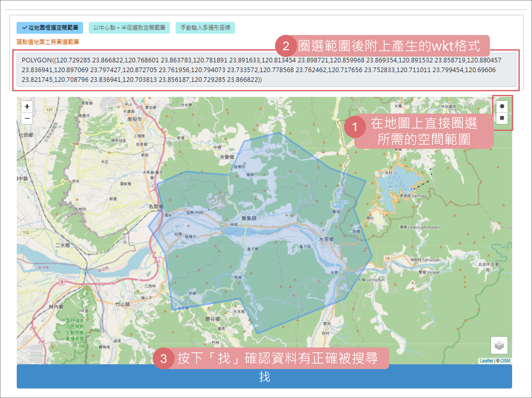Select the draw rectangle tool
Viewport: 532px width, 398px height.
pyautogui.click(x=502, y=118)
